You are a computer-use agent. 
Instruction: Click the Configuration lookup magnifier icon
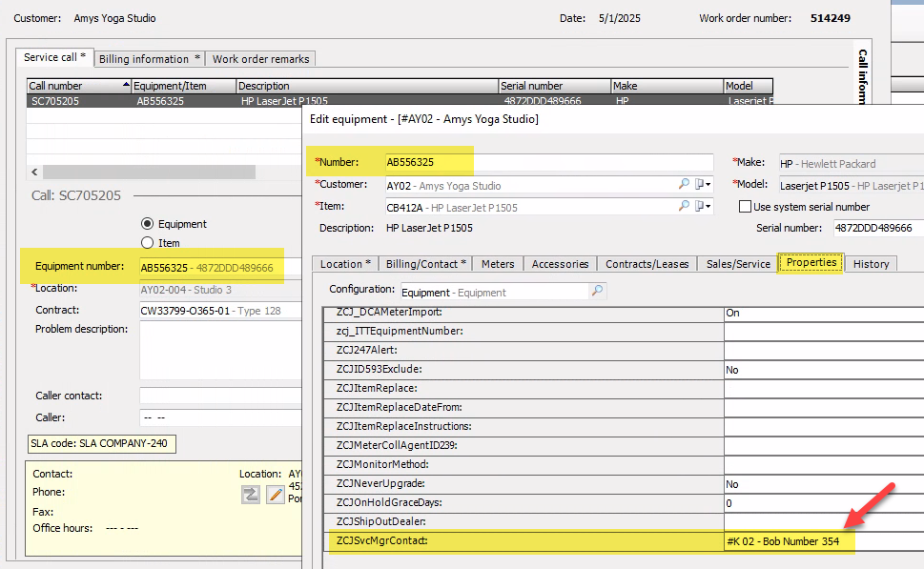[598, 291]
